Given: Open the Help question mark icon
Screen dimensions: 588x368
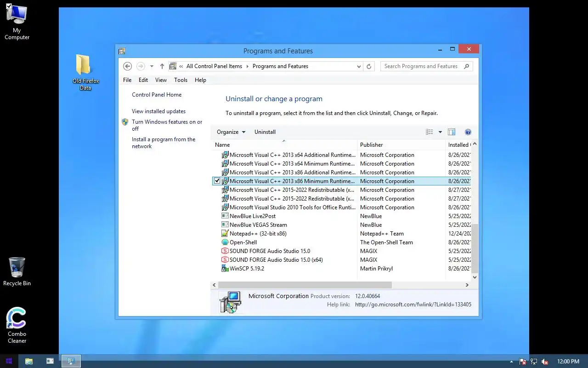Looking at the screenshot, I should [468, 132].
